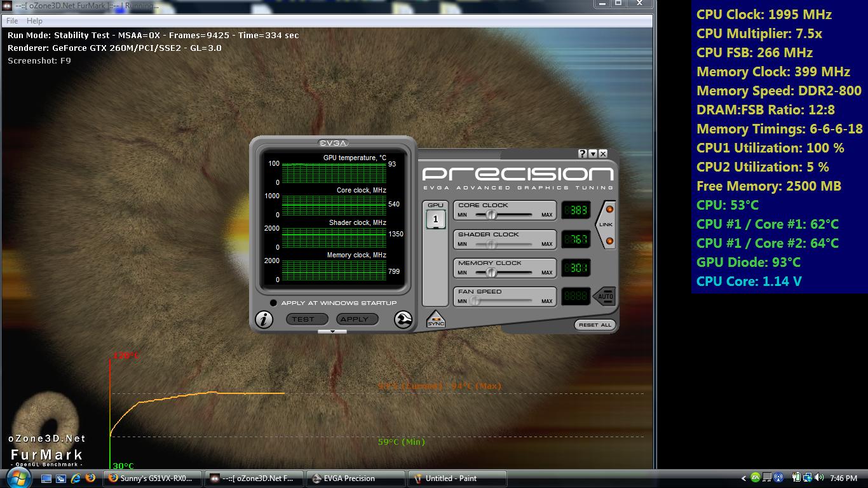Click the 'CPU Core: 1.14 V' text
Viewport: 868px width, 488px height.
pyautogui.click(x=749, y=281)
